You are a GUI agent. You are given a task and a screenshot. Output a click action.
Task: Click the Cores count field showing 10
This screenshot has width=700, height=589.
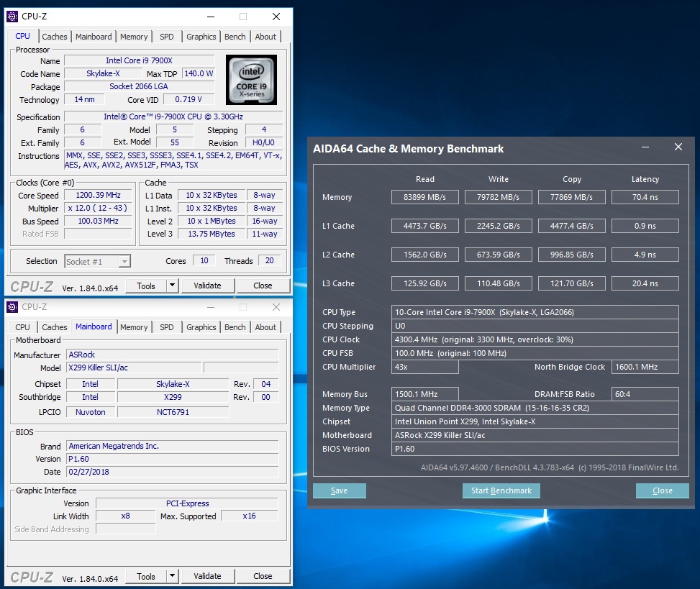coord(204,260)
